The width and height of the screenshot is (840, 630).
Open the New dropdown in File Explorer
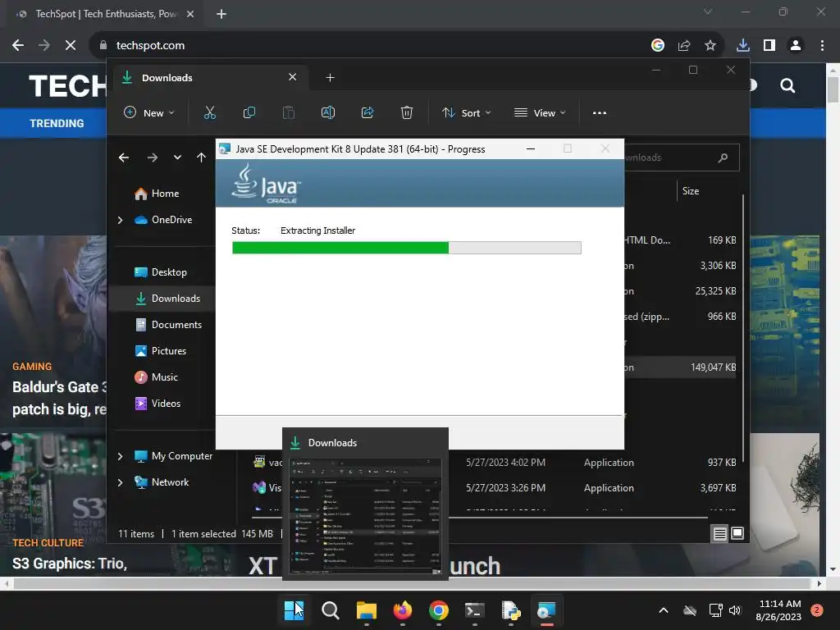point(149,113)
